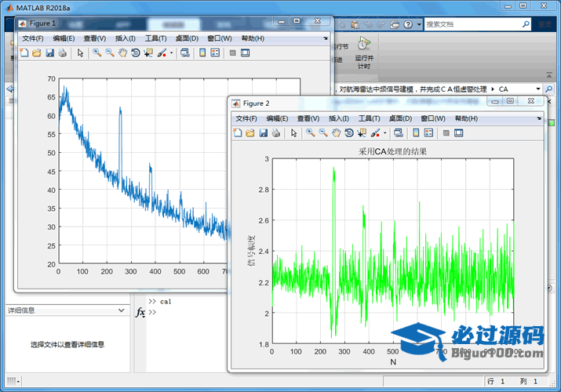Toggle Insert Colorbar in Figure 1 toolbar
This screenshot has width=561, height=392.
[201, 53]
